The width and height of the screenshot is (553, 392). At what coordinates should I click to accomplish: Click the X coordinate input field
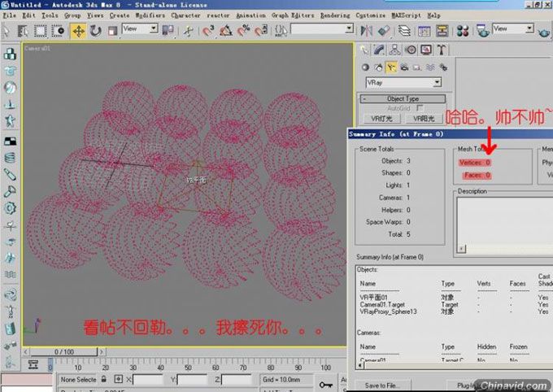click(148, 380)
